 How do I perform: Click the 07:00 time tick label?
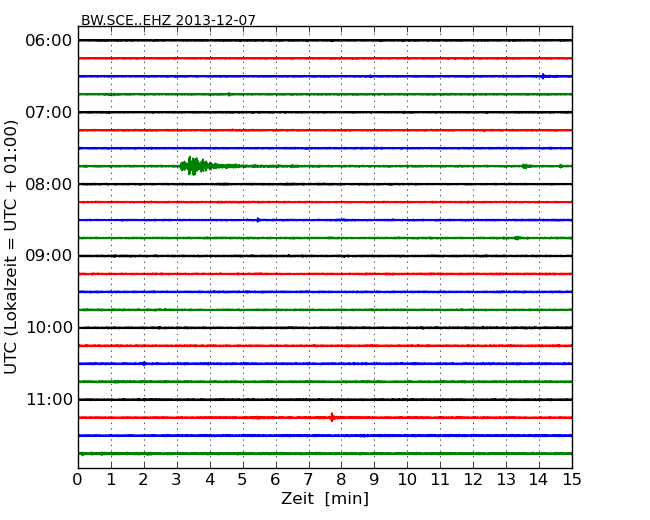[49, 112]
